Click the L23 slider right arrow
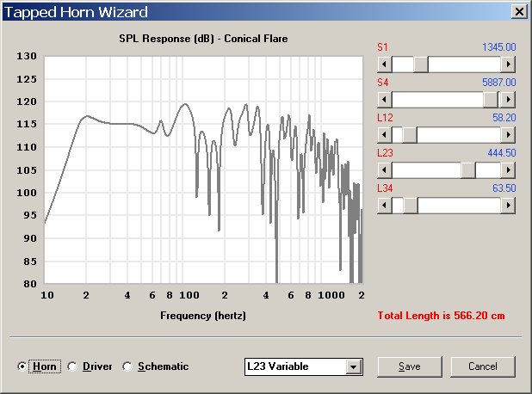The width and height of the screenshot is (532, 394). 508,170
